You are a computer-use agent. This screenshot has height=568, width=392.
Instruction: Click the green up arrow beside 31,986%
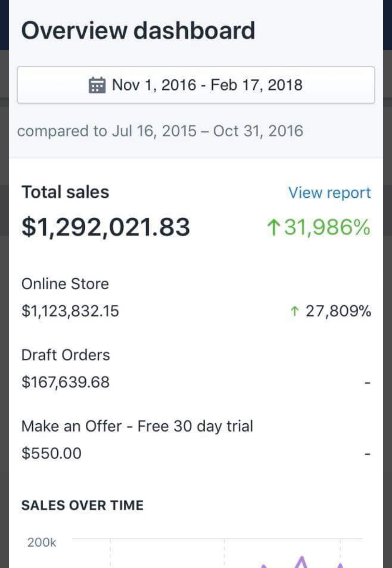(273, 228)
